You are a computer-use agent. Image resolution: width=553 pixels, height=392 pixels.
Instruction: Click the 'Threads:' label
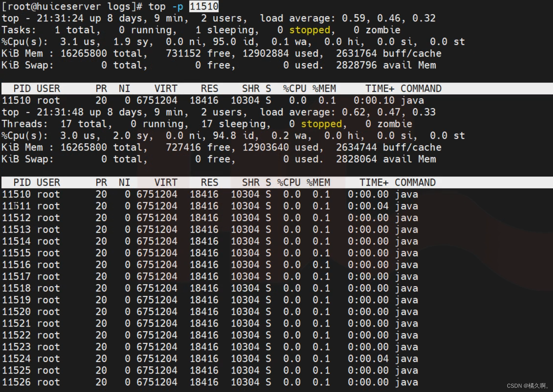pos(25,124)
